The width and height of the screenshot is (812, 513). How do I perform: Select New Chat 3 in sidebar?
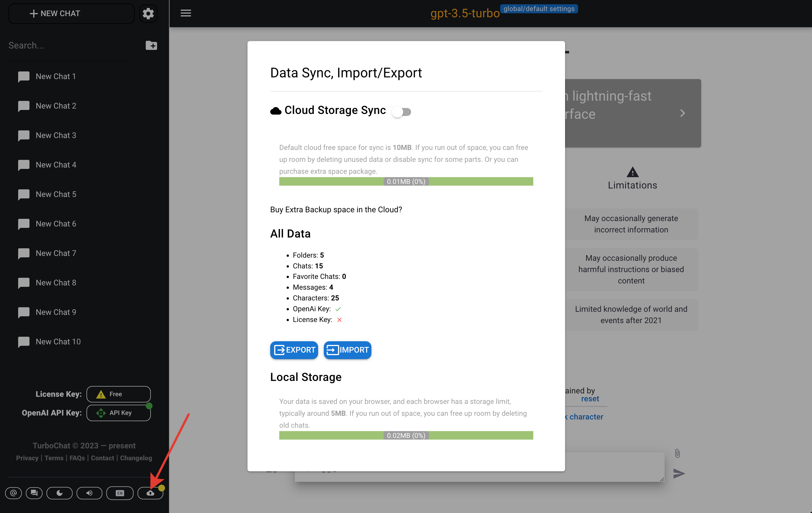[x=56, y=135]
